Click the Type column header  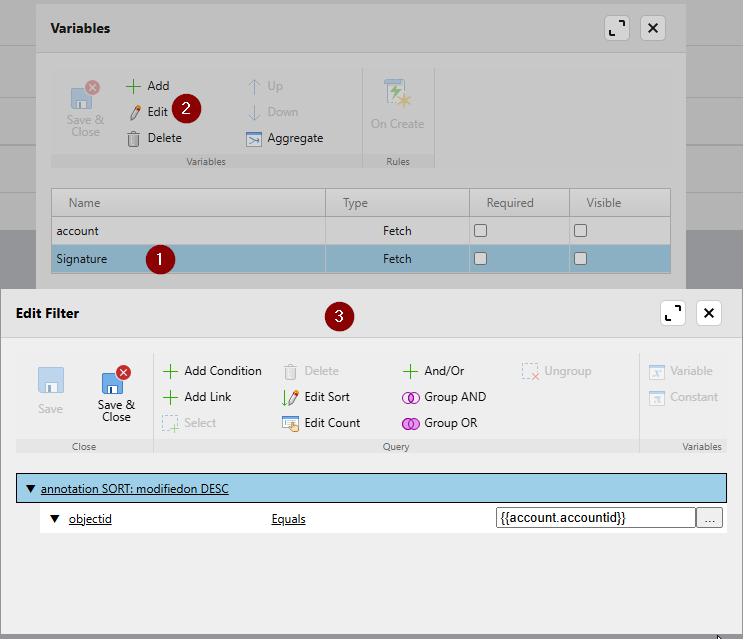pyautogui.click(x=398, y=203)
